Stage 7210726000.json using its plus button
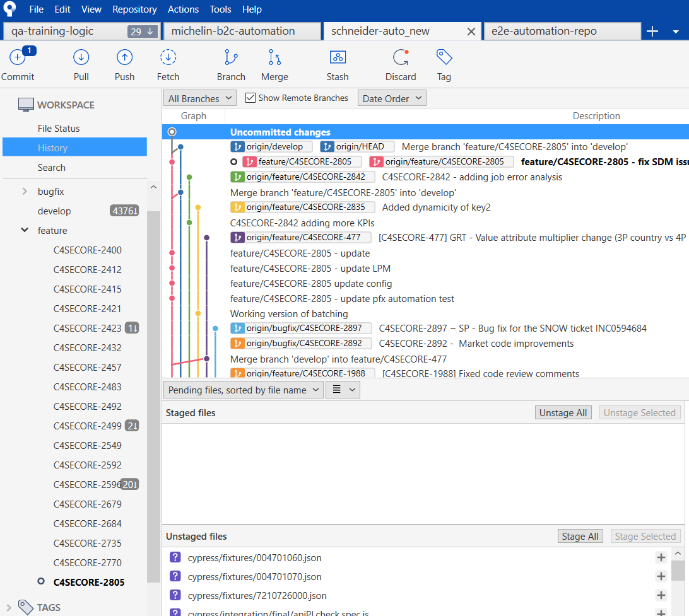This screenshot has height=616, width=689. [661, 595]
